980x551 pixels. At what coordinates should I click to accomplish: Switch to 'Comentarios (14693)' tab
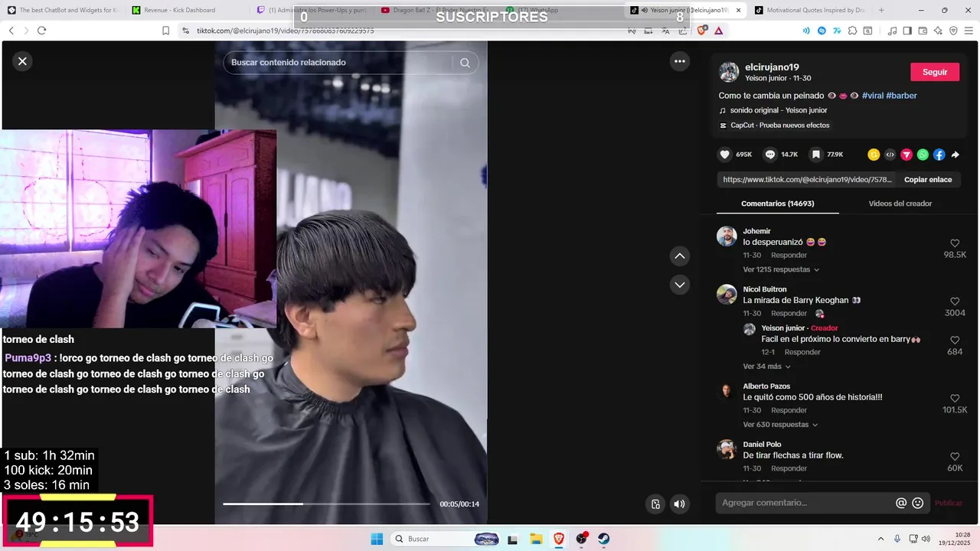coord(777,204)
